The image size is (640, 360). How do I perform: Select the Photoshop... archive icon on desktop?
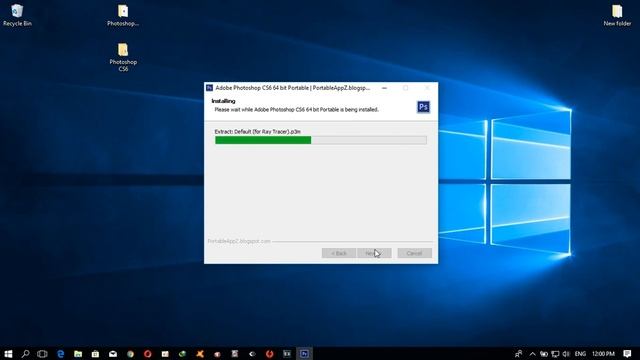(123, 16)
